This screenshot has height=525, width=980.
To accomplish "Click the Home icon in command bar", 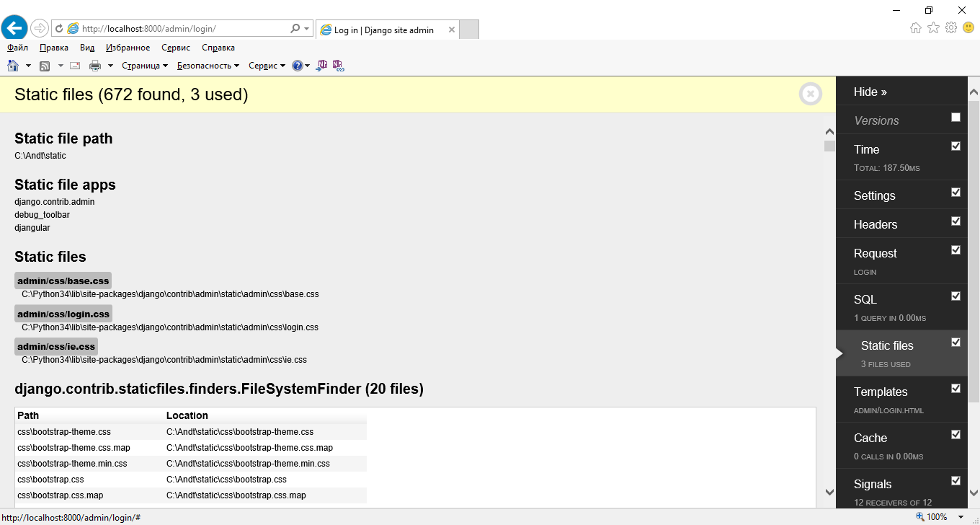I will click(13, 66).
